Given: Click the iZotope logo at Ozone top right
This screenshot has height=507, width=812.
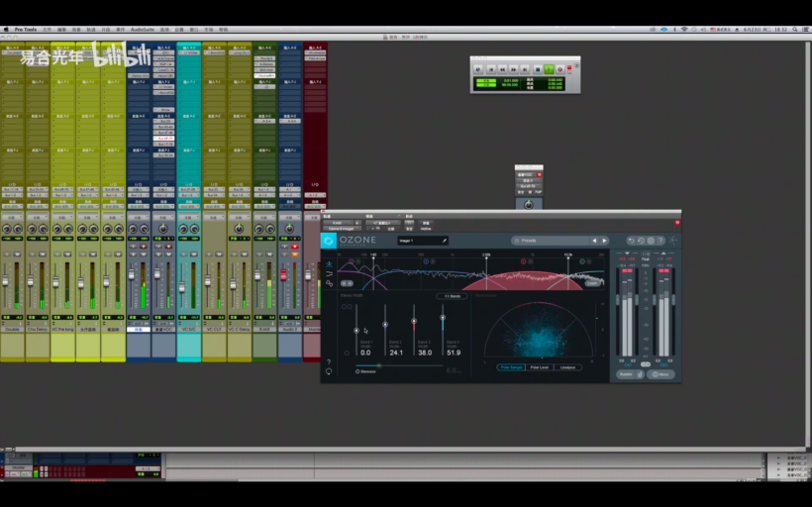Looking at the screenshot, I should point(672,241).
